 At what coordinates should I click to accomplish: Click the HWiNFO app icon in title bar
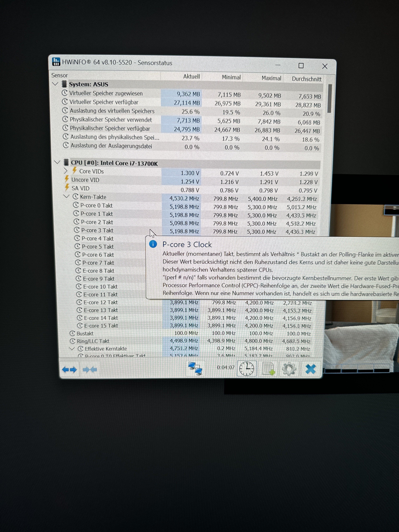coord(56,62)
